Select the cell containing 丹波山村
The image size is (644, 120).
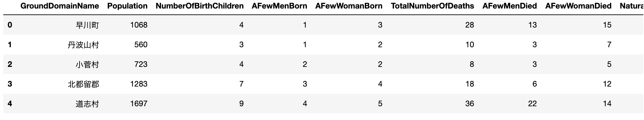click(x=83, y=45)
